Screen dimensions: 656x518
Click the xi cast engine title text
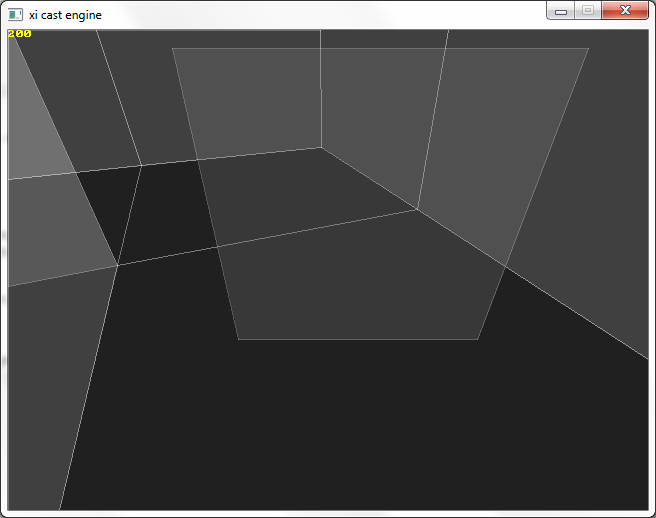65,15
